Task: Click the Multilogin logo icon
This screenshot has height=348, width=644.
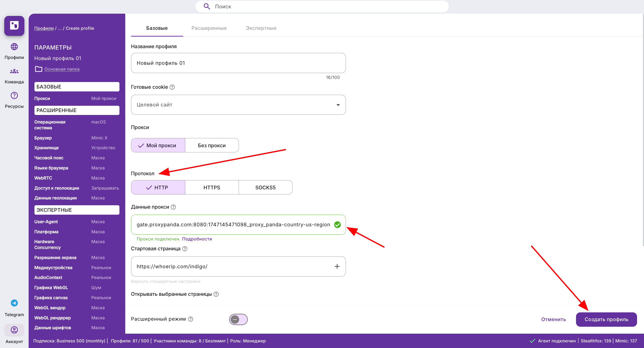Action: pos(14,26)
